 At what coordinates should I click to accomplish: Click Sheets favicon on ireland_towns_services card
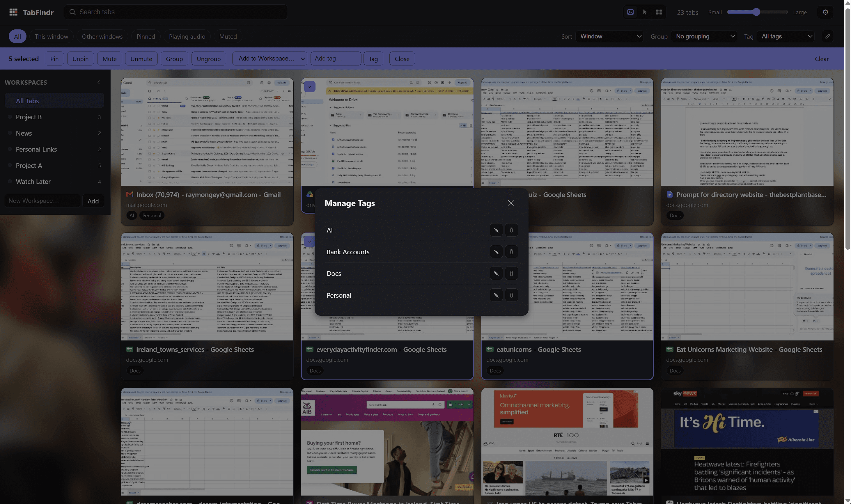(130, 349)
